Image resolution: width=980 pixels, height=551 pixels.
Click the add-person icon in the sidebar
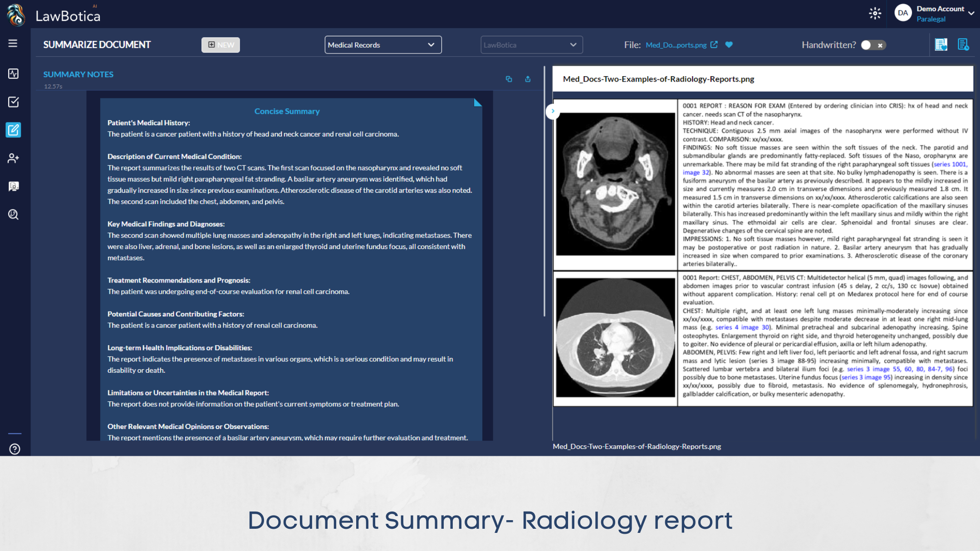click(13, 158)
